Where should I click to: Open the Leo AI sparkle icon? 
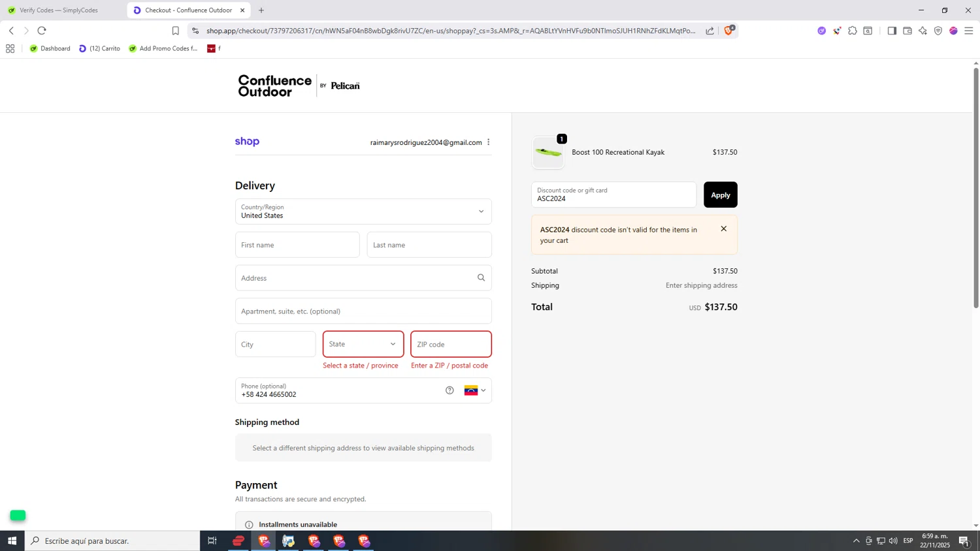923,31
